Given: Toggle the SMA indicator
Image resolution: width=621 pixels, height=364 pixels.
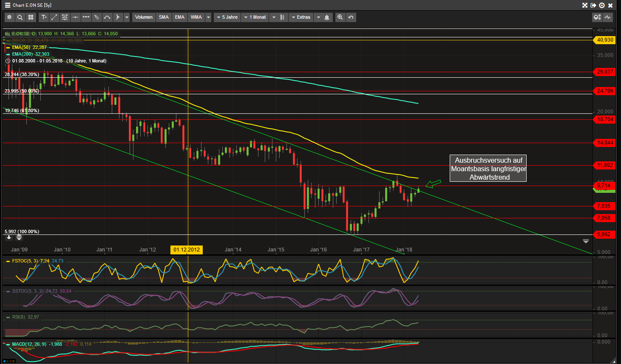Looking at the screenshot, I should tap(164, 17).
